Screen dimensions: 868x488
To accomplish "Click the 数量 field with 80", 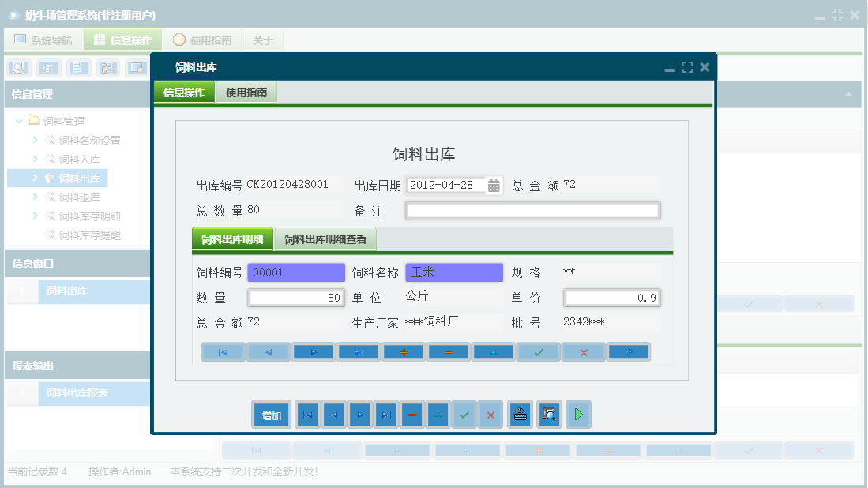I will coord(296,298).
